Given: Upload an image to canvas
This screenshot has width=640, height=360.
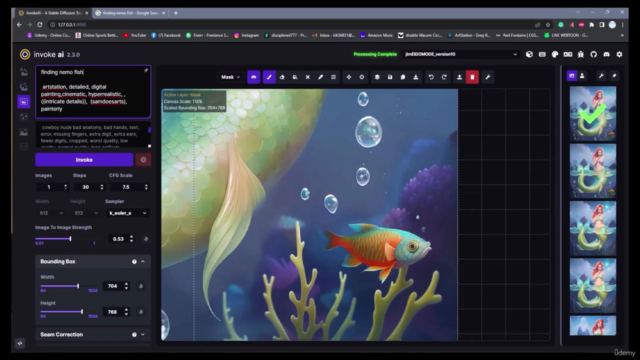Looking at the screenshot, I should click(459, 77).
